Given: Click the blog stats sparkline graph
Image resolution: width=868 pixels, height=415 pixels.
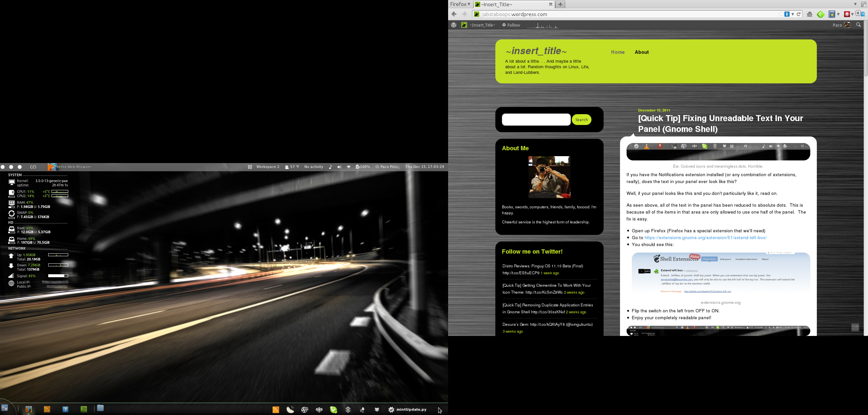Looking at the screenshot, I should (543, 25).
